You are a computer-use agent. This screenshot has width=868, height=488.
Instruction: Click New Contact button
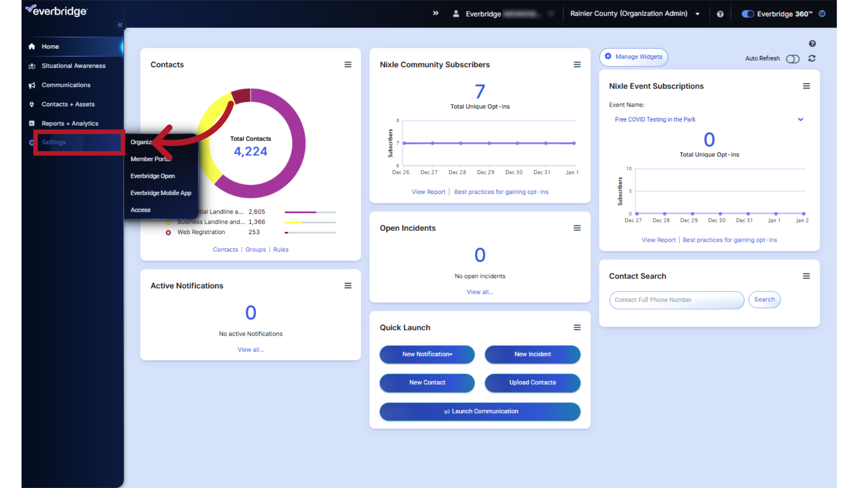pos(427,383)
